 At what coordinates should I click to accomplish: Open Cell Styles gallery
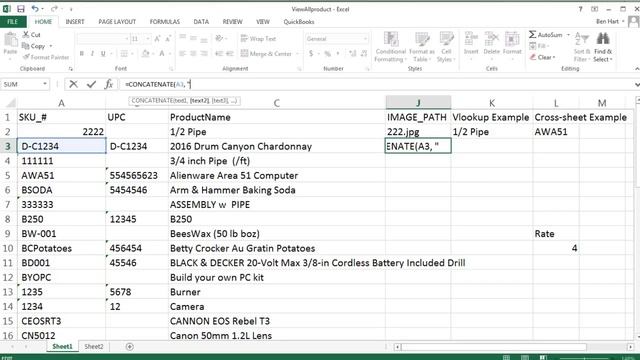coord(446,47)
